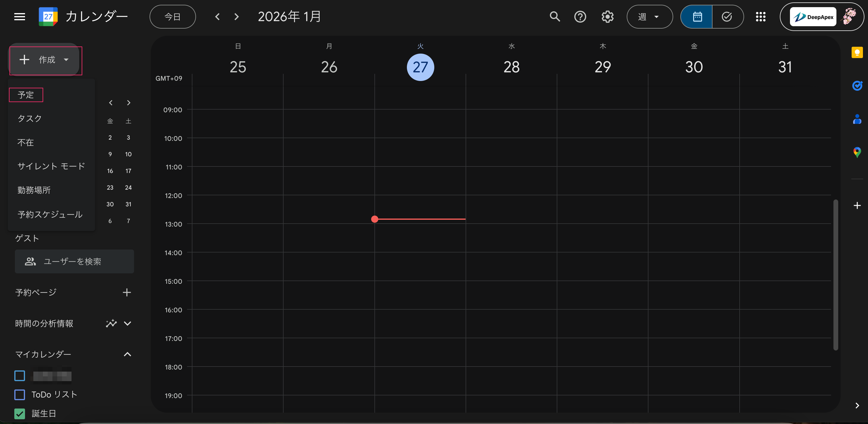Expand the 時間の分析情報 section
868x424 pixels.
pos(127,323)
